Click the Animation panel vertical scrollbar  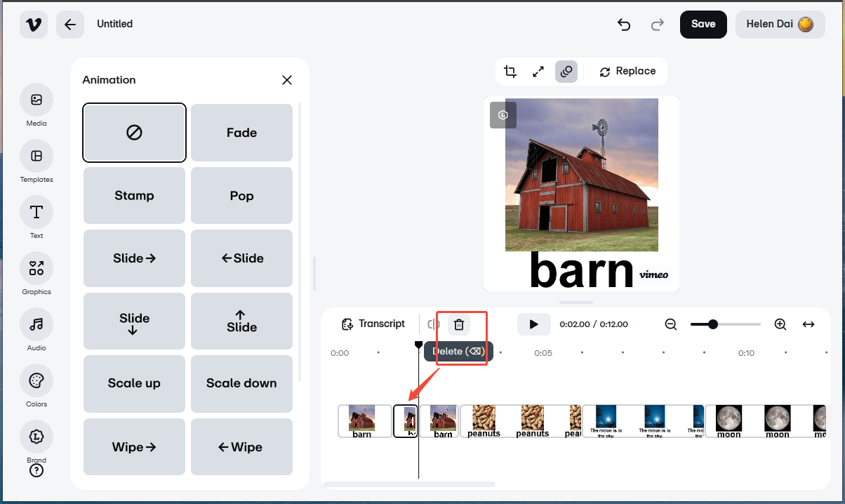(300, 242)
